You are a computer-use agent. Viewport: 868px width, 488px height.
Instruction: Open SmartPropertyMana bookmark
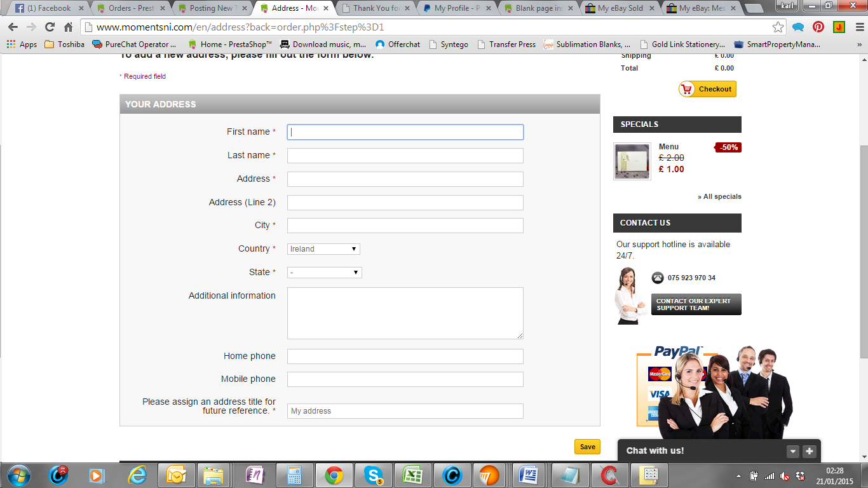tap(777, 44)
